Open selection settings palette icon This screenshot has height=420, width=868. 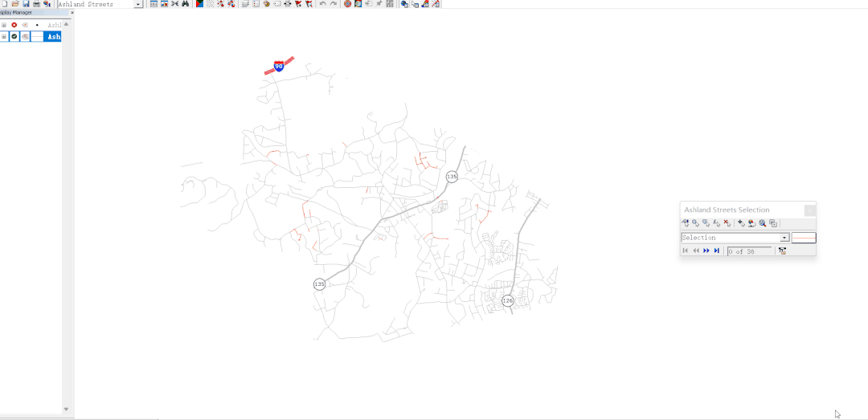pos(751,223)
